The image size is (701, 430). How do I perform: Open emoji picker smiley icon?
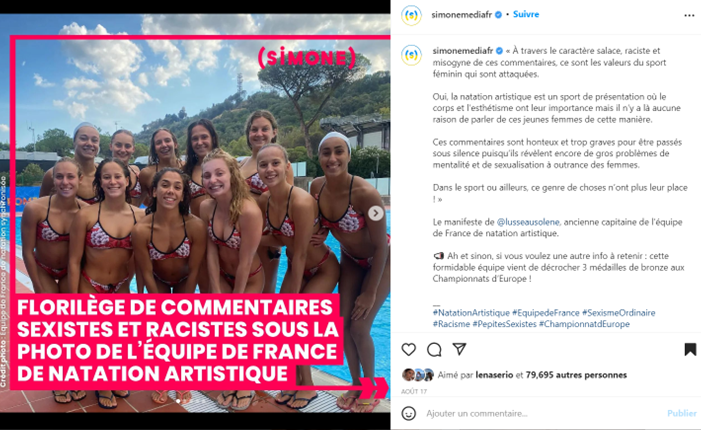pos(409,413)
